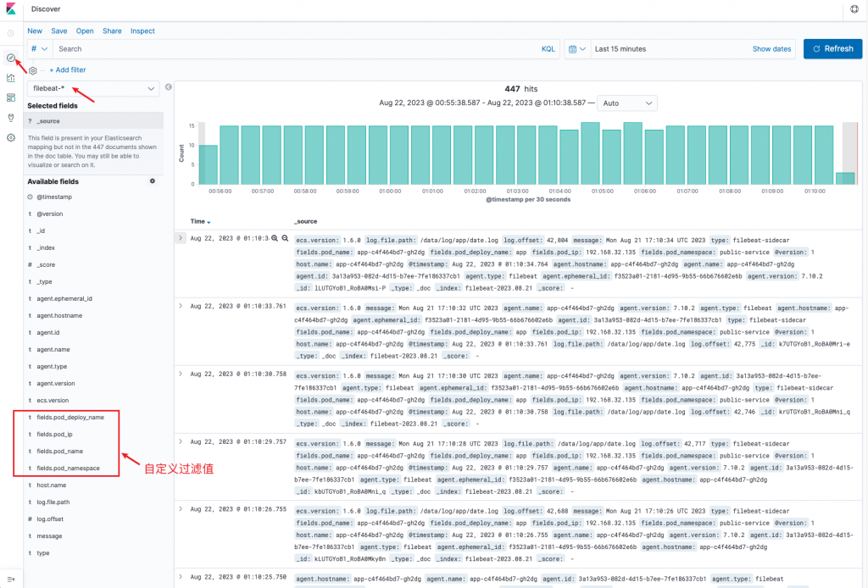The height and width of the screenshot is (588, 868).
Task: Click Last 15 minutes time range
Action: [x=620, y=48]
